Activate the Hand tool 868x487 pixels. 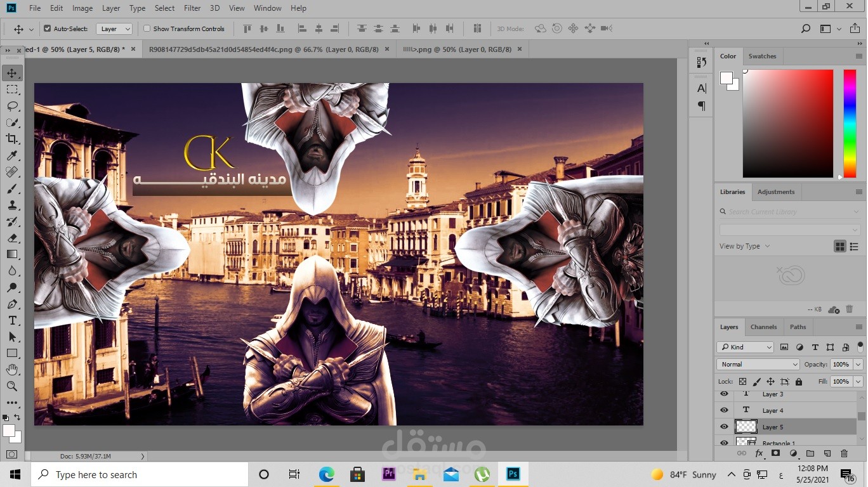(12, 370)
